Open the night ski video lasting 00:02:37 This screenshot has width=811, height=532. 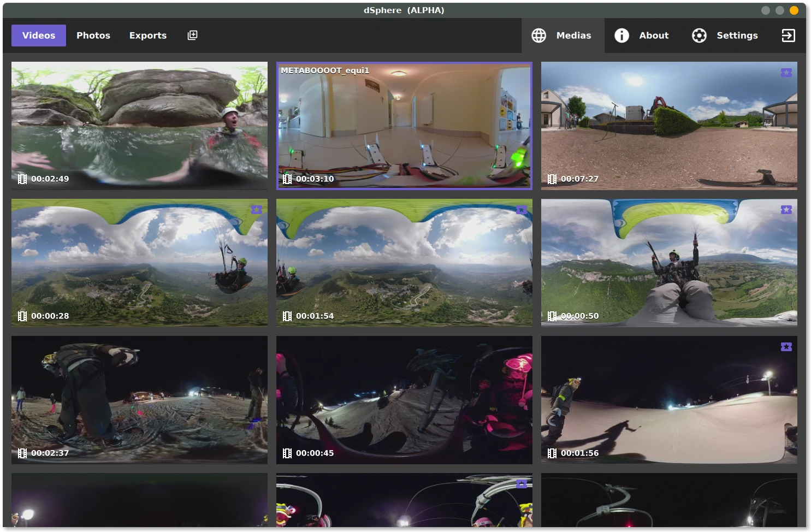(x=139, y=400)
